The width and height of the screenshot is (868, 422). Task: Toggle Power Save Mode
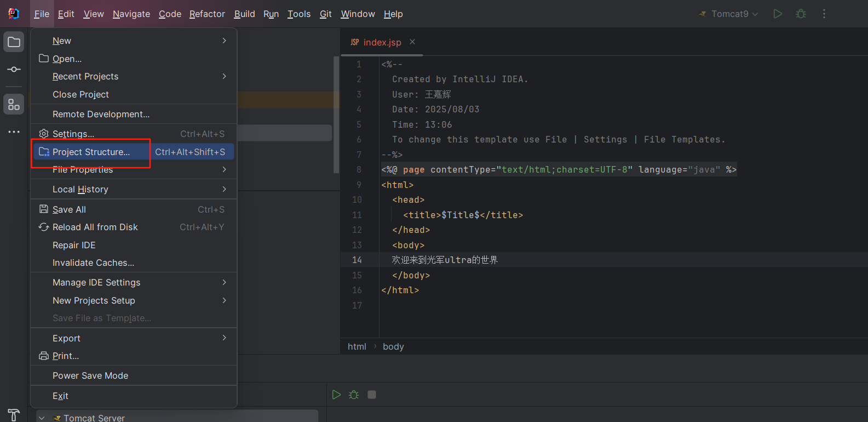[x=134, y=375]
